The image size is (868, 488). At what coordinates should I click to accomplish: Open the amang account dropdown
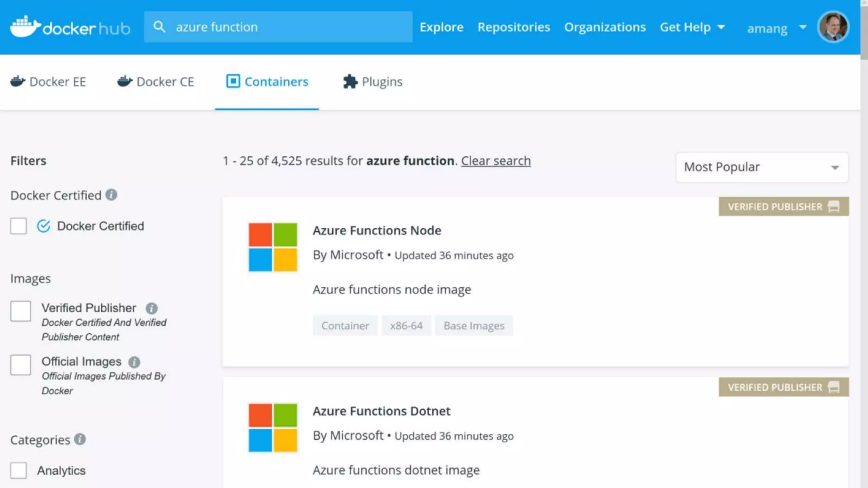(x=776, y=28)
